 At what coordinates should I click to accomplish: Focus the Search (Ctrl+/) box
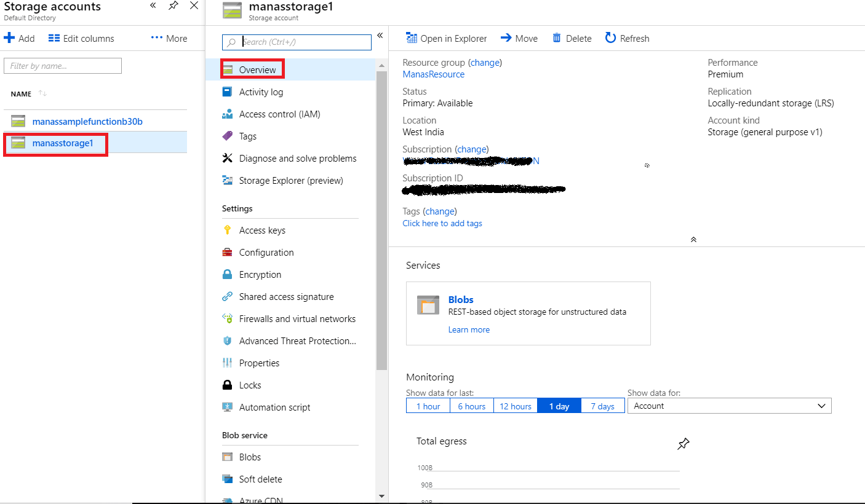tap(297, 42)
